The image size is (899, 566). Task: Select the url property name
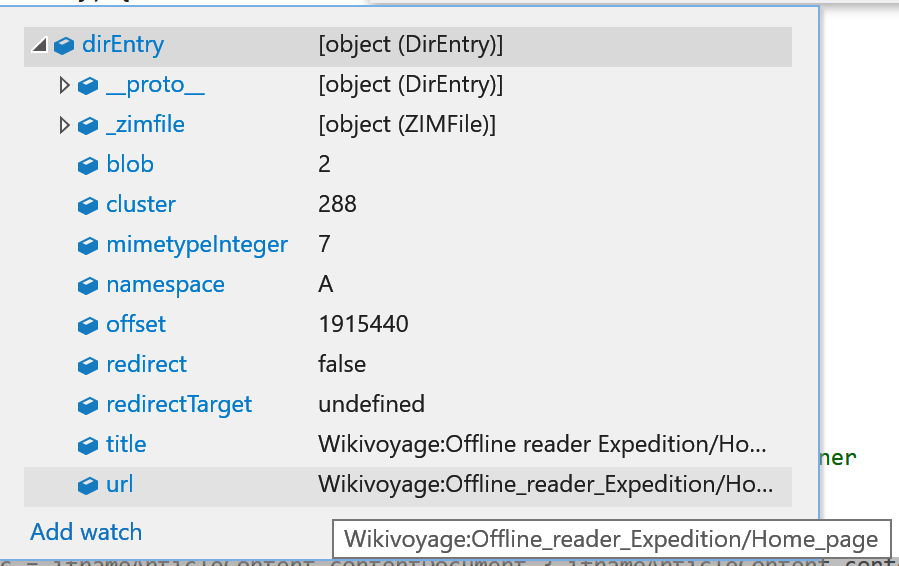tap(119, 485)
